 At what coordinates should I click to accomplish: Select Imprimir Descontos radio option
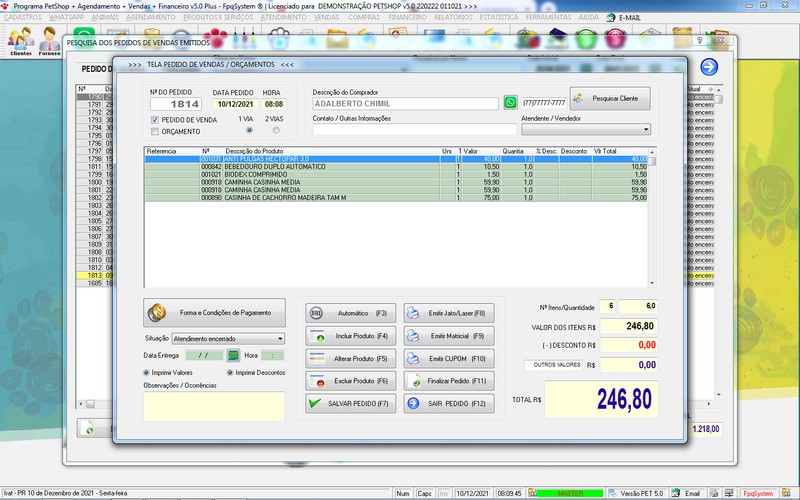point(230,373)
